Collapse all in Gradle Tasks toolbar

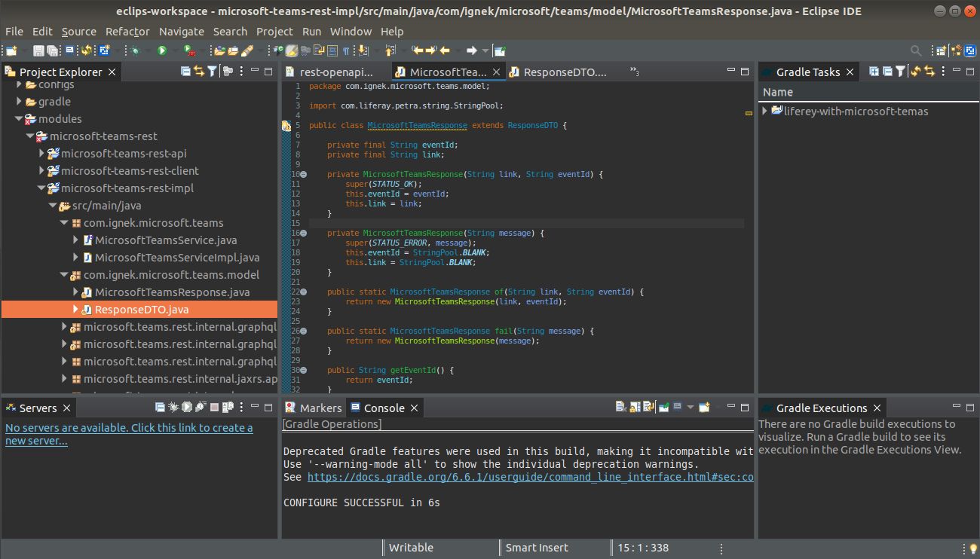pos(887,71)
